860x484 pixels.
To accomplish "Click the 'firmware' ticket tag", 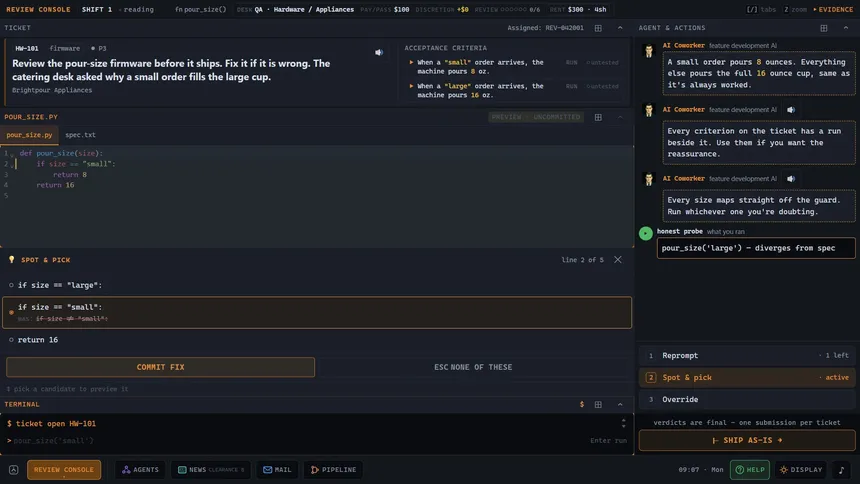I will click(65, 48).
